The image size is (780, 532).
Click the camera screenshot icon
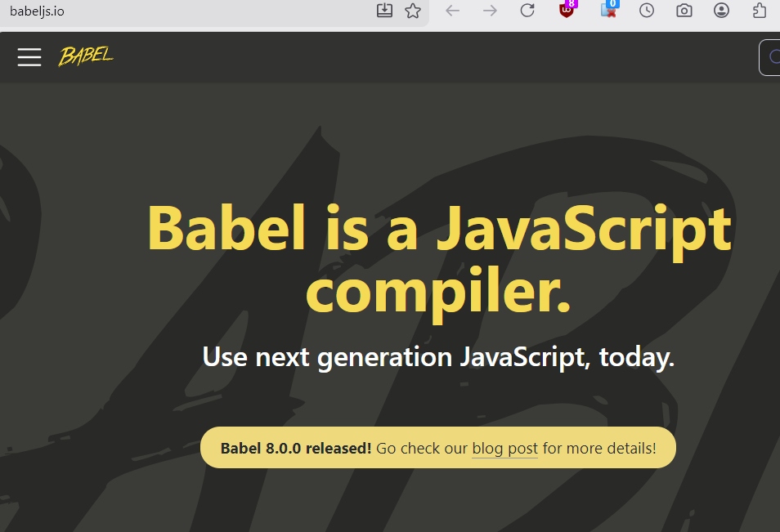coord(684,11)
